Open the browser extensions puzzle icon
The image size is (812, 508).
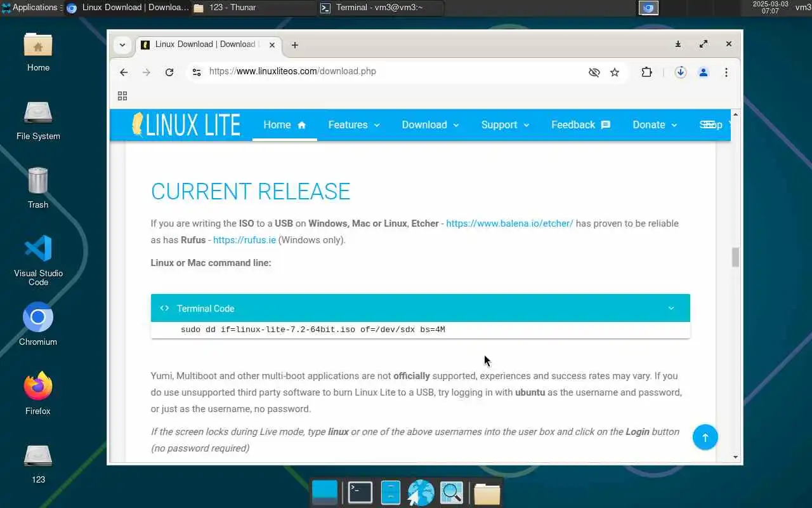click(x=646, y=72)
